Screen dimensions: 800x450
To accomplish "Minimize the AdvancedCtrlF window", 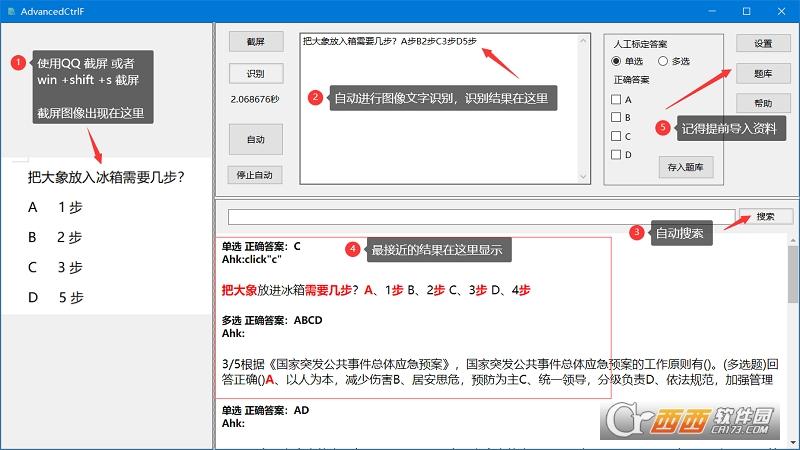I will (x=712, y=11).
